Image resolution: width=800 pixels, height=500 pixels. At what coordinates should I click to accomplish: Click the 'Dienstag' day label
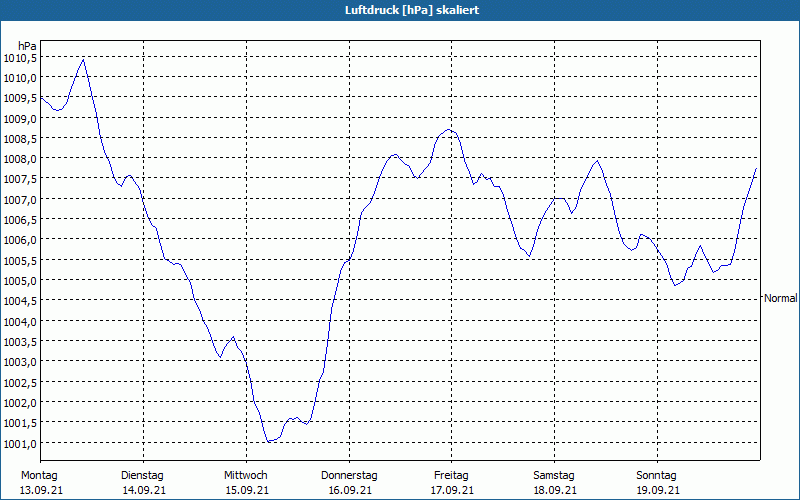point(142,476)
